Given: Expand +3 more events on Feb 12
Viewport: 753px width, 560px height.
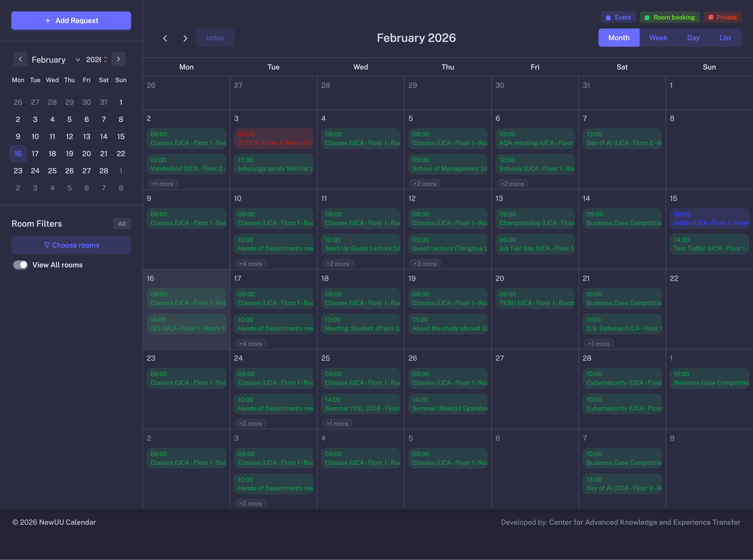Looking at the screenshot, I should (x=425, y=264).
